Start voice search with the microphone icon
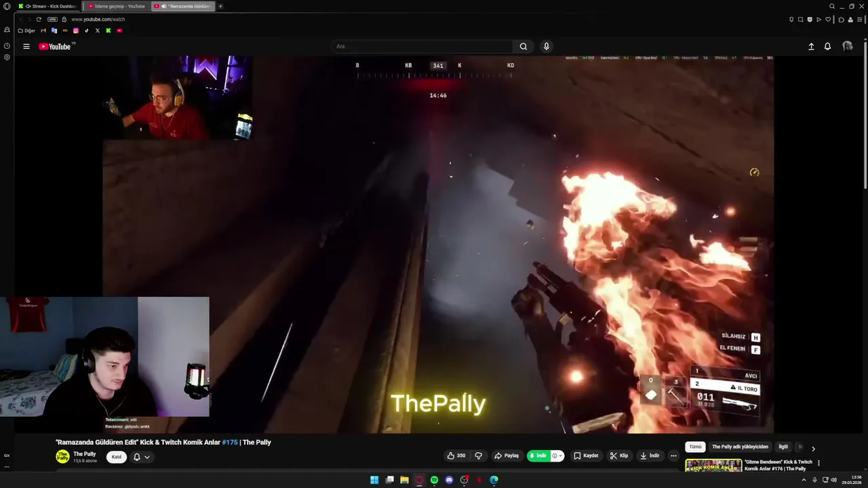 [547, 46]
